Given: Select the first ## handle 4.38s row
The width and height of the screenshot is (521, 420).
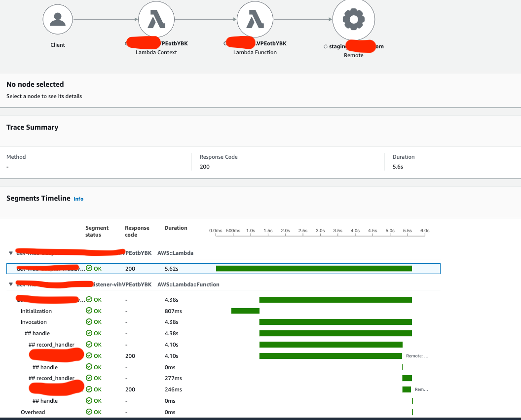Looking at the screenshot, I should [223, 333].
